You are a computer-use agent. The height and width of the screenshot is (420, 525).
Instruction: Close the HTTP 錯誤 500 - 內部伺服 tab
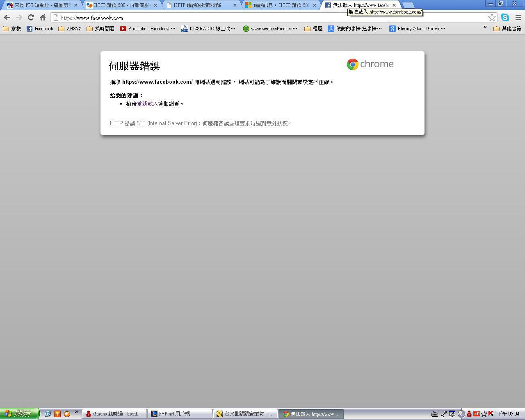coord(155,5)
